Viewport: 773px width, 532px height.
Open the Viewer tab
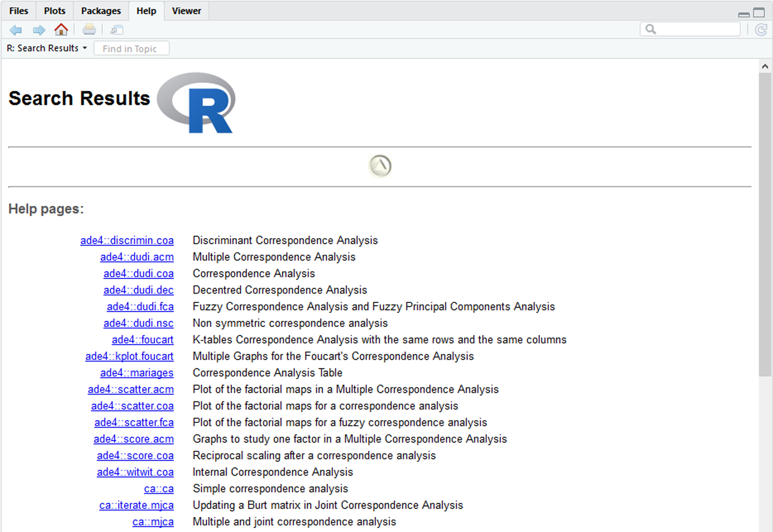click(186, 11)
